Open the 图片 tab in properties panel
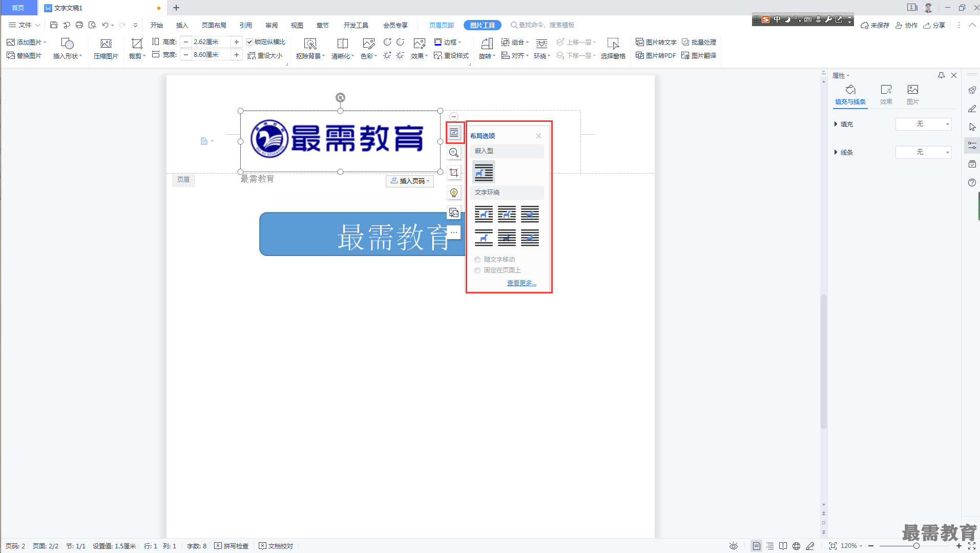 point(913,95)
